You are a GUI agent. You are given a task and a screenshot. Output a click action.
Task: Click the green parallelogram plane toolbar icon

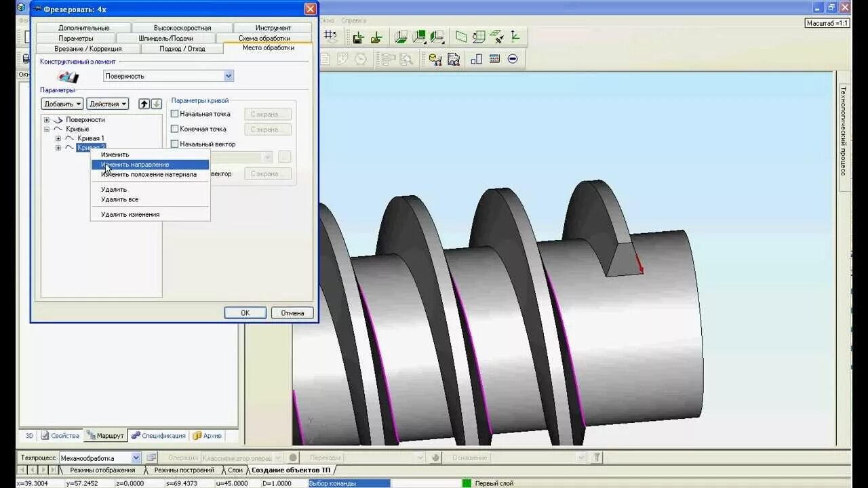[x=461, y=37]
